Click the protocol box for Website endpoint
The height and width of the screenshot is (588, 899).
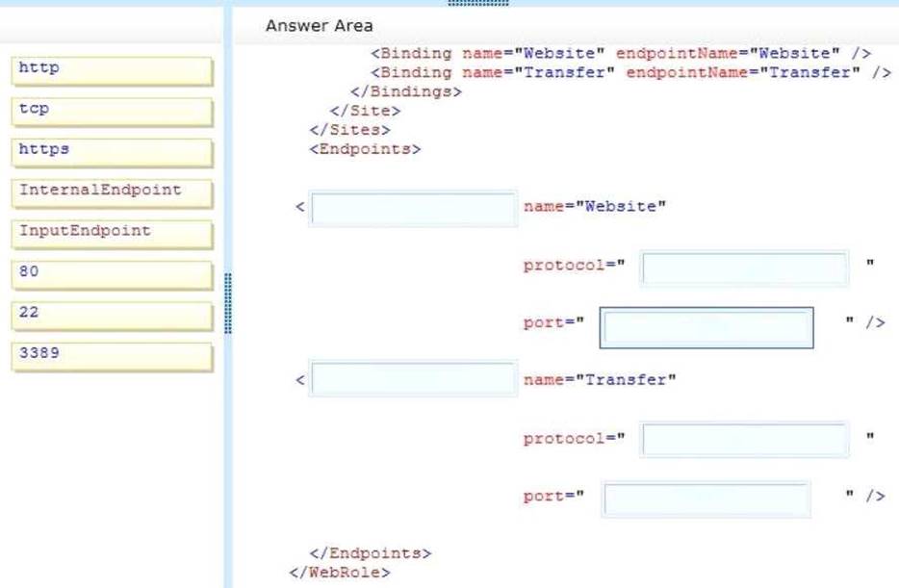(745, 268)
